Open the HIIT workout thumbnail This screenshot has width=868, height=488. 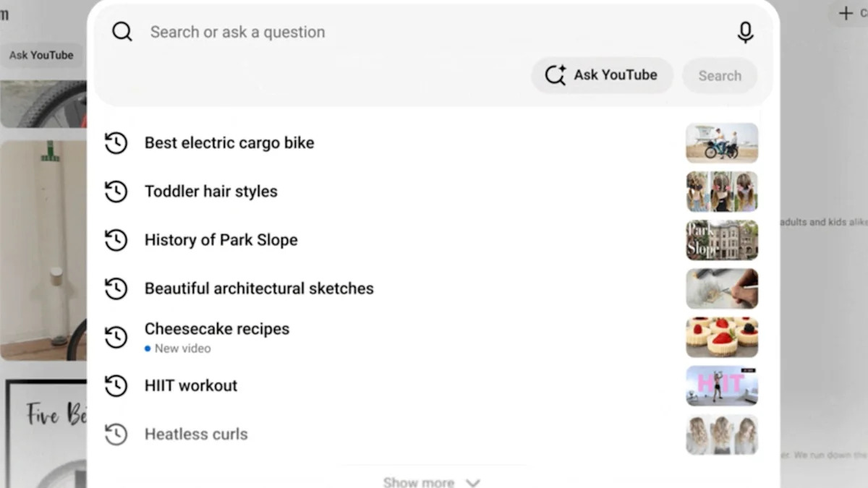(x=722, y=385)
